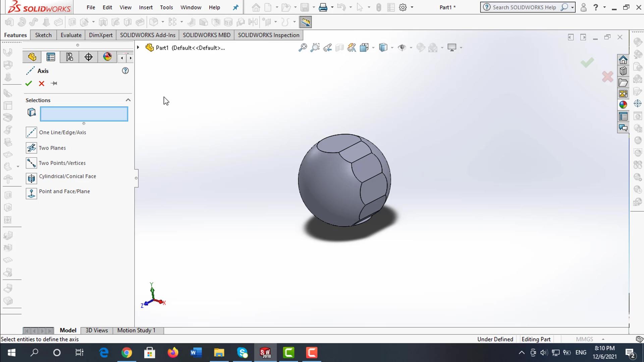Click the Keep Visible pushpin icon
The image size is (644, 362).
pos(54,83)
